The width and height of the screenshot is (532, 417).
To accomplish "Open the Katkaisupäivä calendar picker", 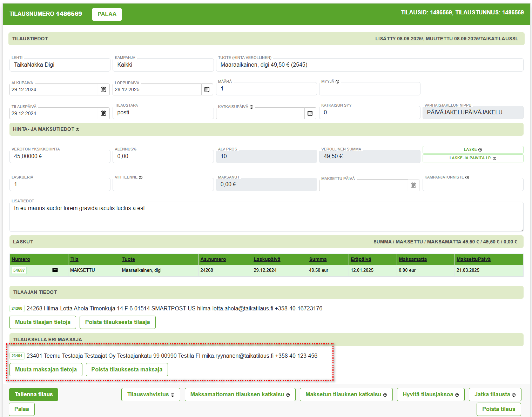I will [x=310, y=113].
